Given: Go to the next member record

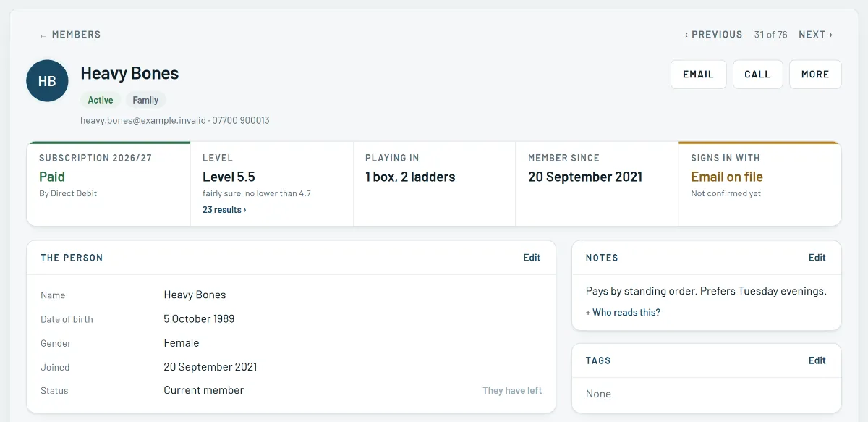Looking at the screenshot, I should (x=815, y=34).
